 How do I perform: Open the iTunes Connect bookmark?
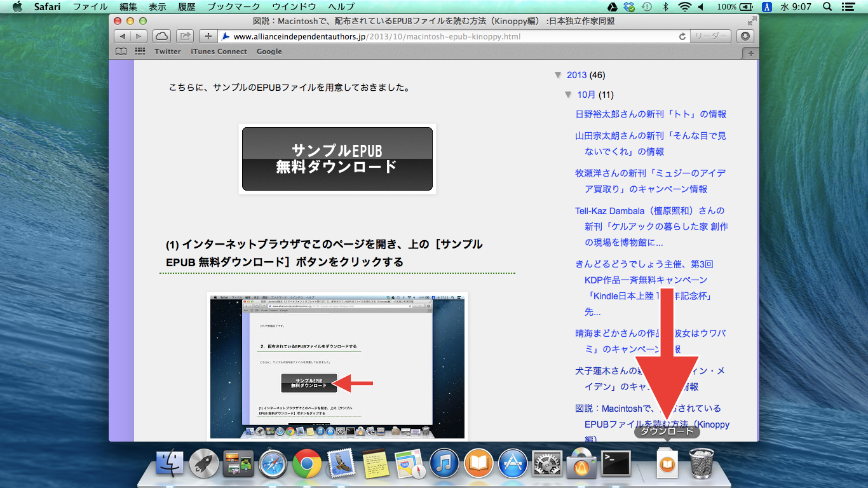pyautogui.click(x=219, y=51)
